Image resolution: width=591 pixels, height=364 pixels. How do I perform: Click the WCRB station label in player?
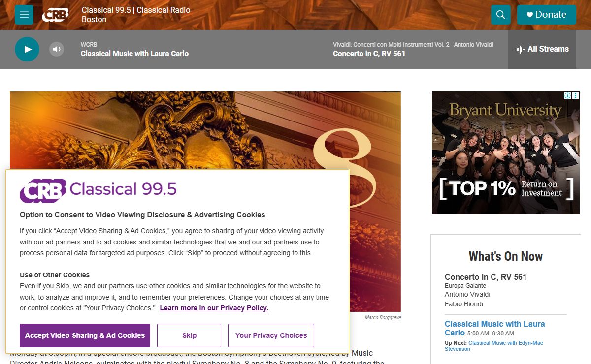(89, 45)
